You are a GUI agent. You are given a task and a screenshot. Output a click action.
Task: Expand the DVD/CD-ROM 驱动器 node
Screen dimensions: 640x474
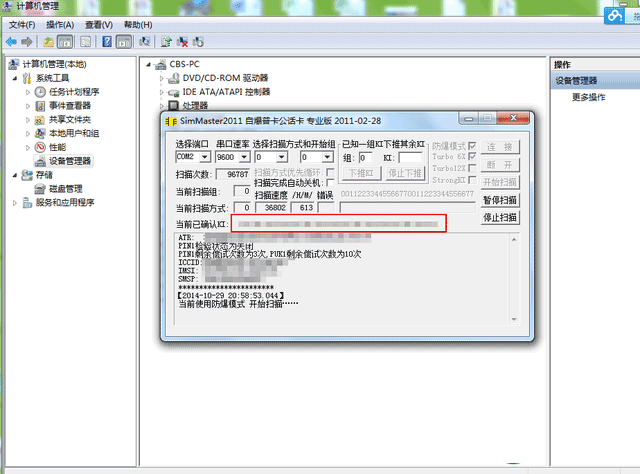(x=162, y=78)
